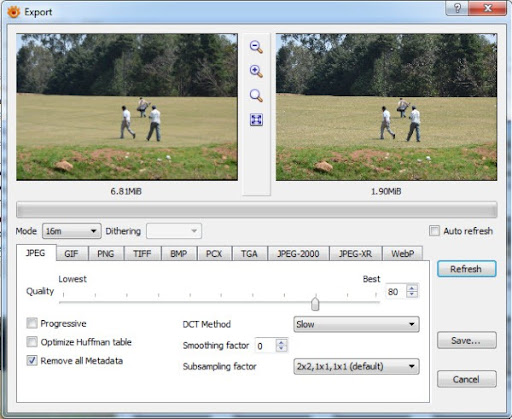Uncheck Remove all Metadata

(32, 360)
